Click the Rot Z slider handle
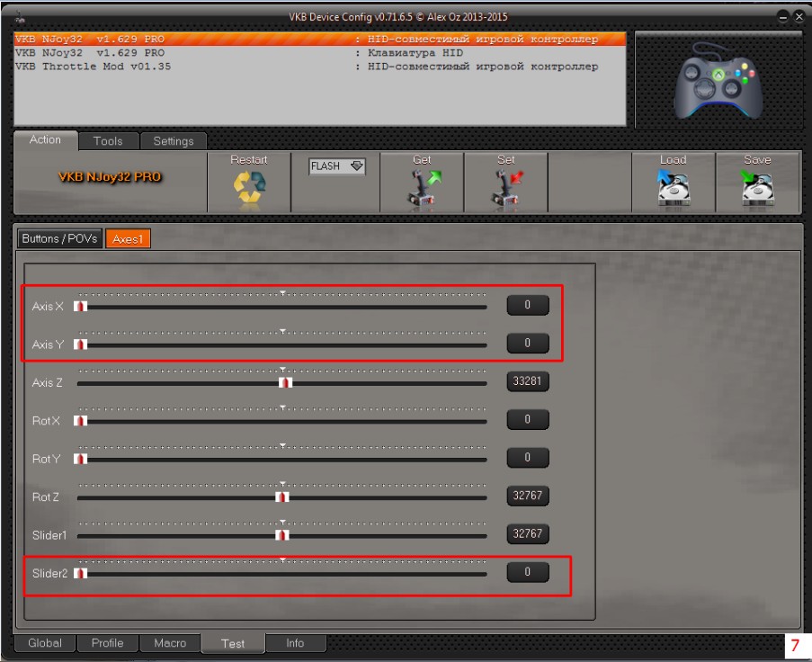Viewport: 812px width, 662px height. [282, 497]
